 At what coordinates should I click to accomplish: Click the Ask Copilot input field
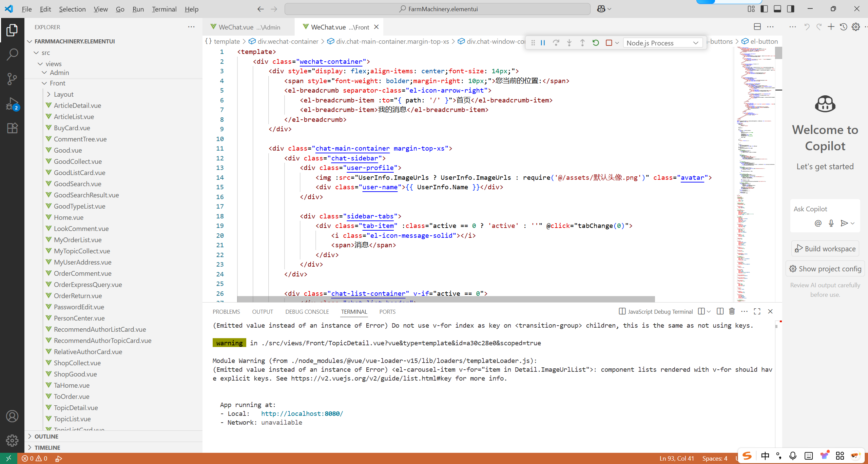[825, 209]
